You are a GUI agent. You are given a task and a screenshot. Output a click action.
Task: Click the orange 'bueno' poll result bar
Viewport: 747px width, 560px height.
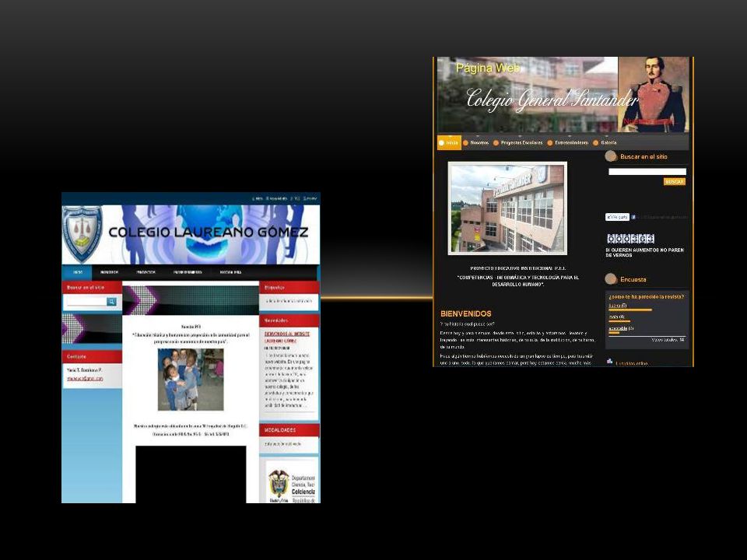click(630, 310)
